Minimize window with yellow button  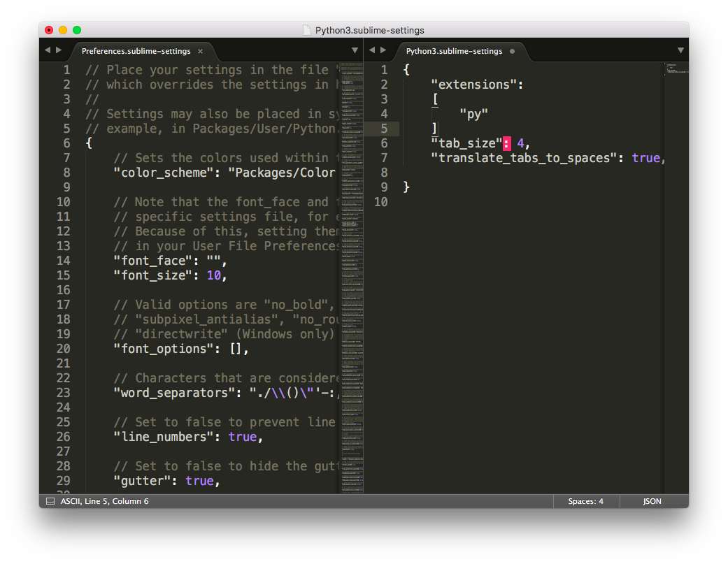click(x=63, y=30)
